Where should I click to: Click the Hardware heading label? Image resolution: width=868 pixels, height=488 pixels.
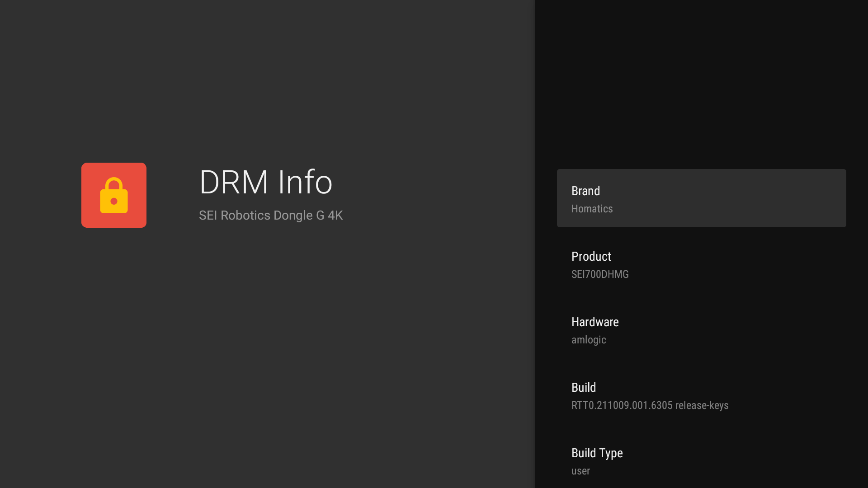pyautogui.click(x=594, y=322)
